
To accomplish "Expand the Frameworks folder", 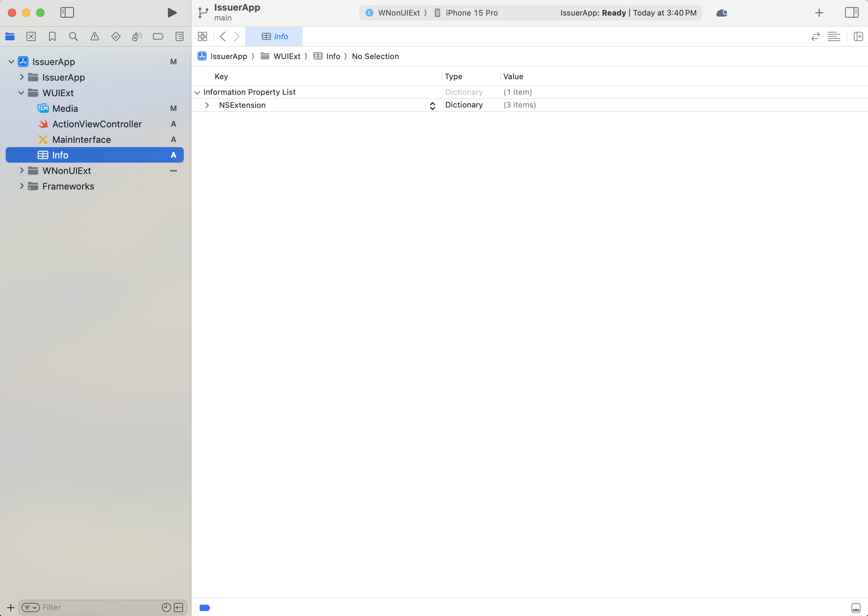I will [22, 186].
